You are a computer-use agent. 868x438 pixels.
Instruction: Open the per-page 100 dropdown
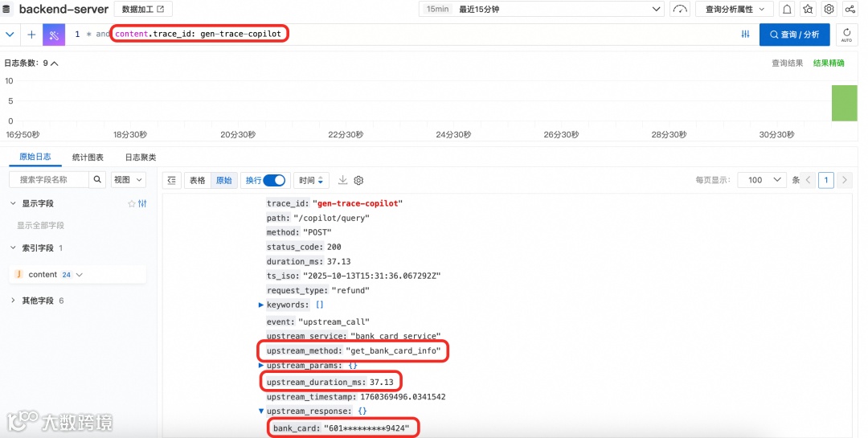pyautogui.click(x=762, y=180)
